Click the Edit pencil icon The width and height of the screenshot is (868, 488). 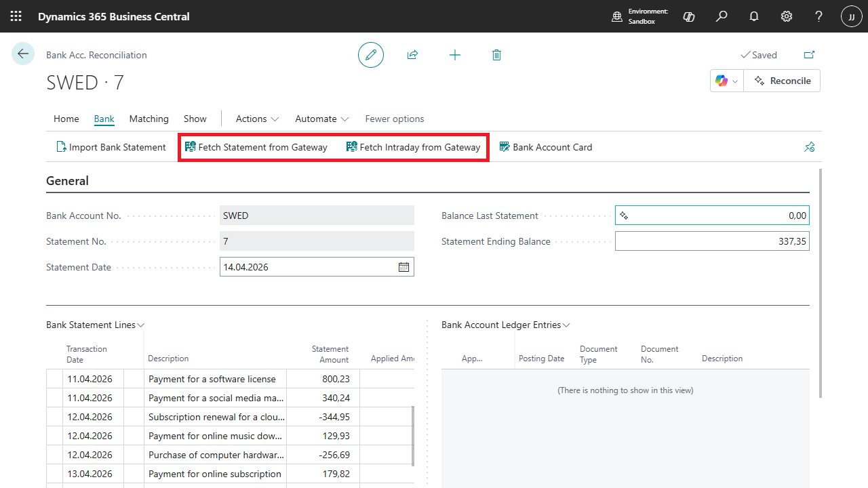pos(370,55)
